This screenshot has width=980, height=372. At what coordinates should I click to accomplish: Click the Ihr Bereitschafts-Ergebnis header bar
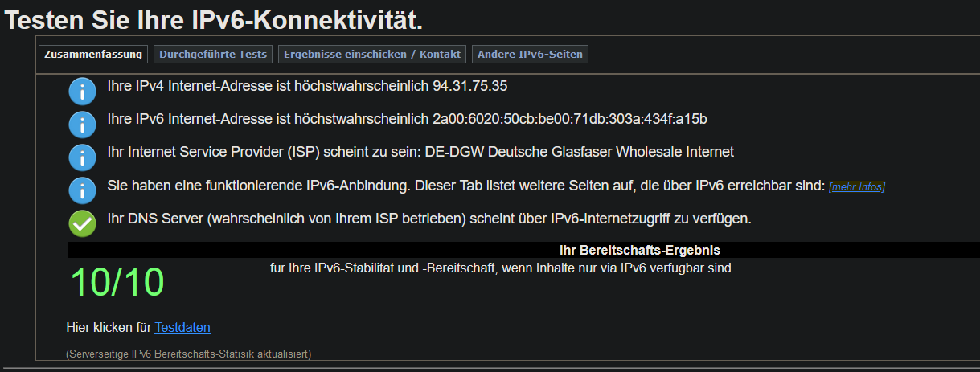tap(523, 250)
